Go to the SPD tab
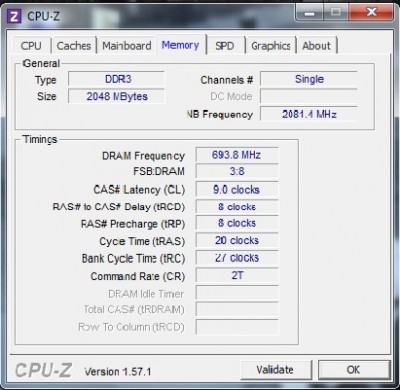Viewport: 400px width, 390px height. click(x=225, y=46)
